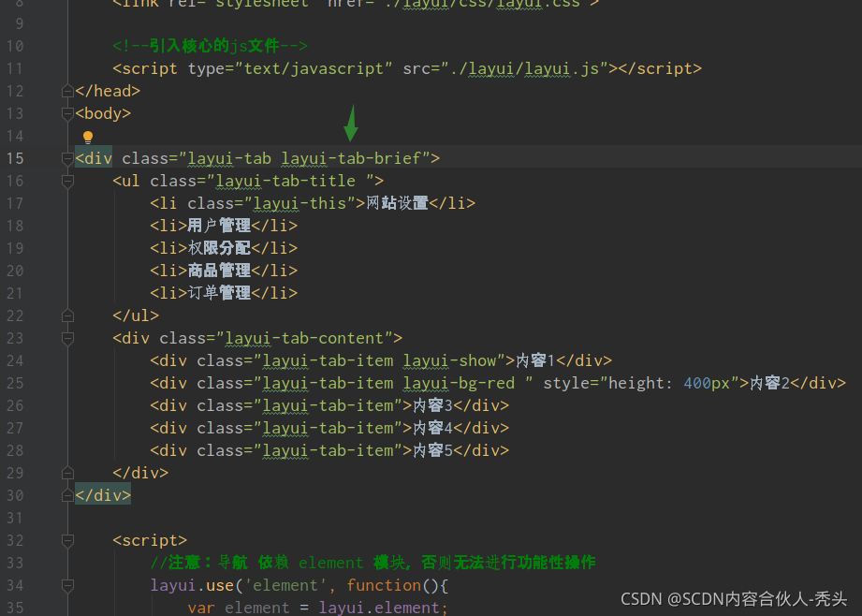Screen dimensions: 862x616
Task: Click the </ul> closing tag text
Action: pyautogui.click(x=136, y=315)
